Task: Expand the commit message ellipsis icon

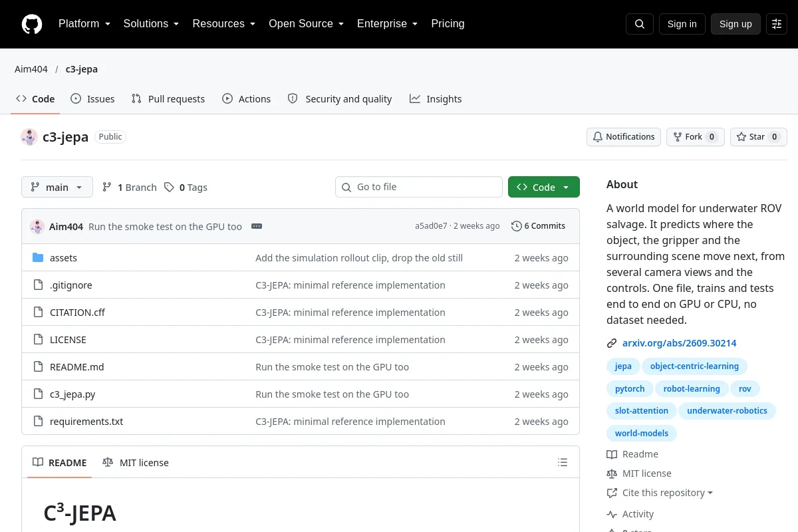Action: 257,226
